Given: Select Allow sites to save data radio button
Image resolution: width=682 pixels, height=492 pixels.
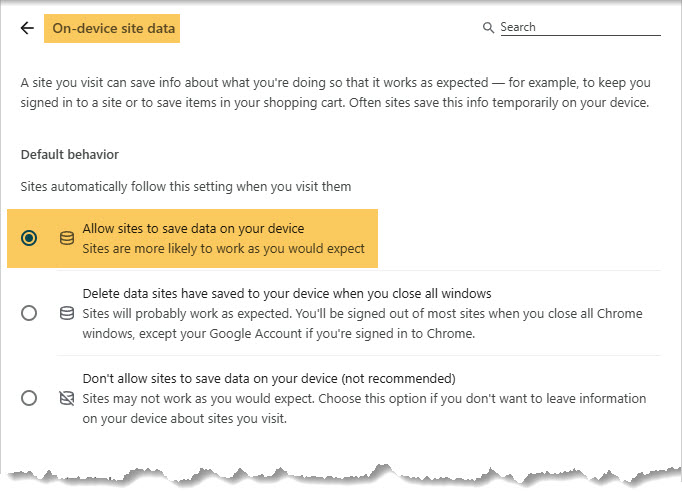Looking at the screenshot, I should click(29, 238).
